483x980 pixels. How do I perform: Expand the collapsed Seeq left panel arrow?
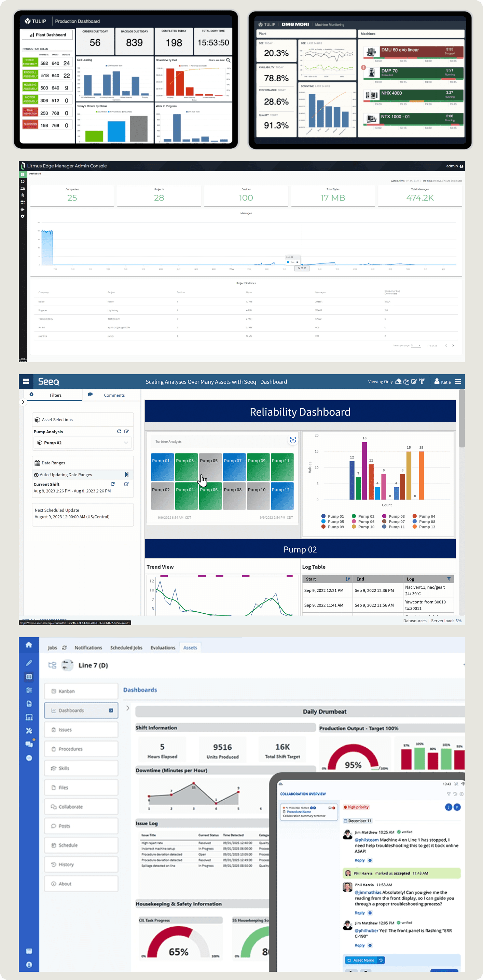[23, 402]
